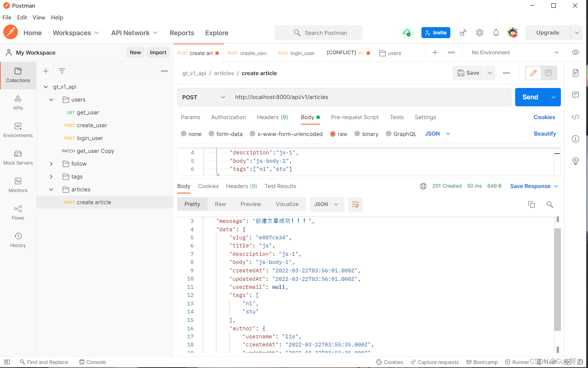The image size is (588, 368).
Task: Copy the response body
Action: coord(532,205)
